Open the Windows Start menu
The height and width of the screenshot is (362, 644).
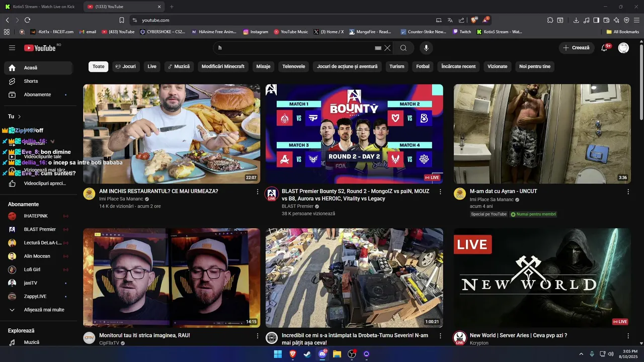278,354
